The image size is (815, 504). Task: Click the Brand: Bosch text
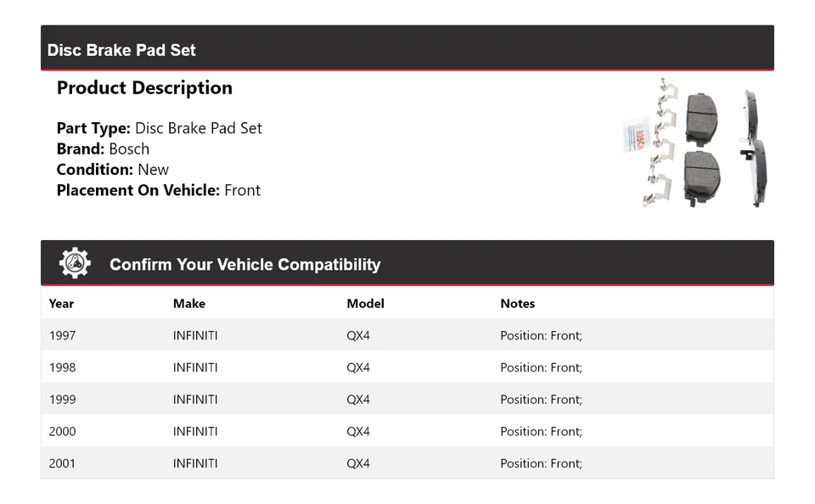pos(103,149)
